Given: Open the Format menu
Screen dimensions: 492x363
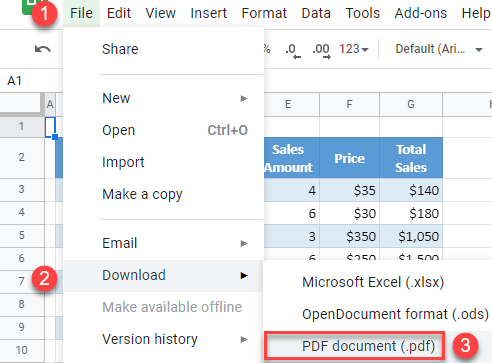Looking at the screenshot, I should [x=264, y=13].
